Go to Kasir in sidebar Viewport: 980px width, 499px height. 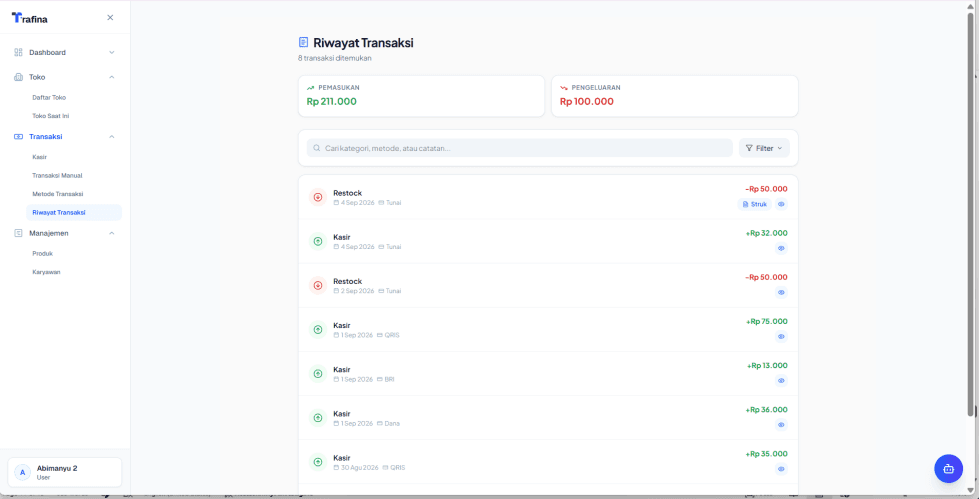[x=39, y=157]
